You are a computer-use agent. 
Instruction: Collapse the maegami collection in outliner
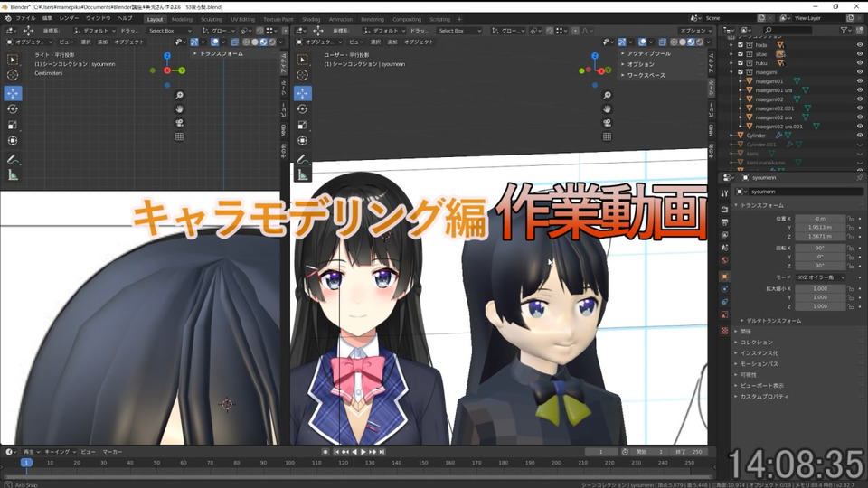[x=732, y=72]
